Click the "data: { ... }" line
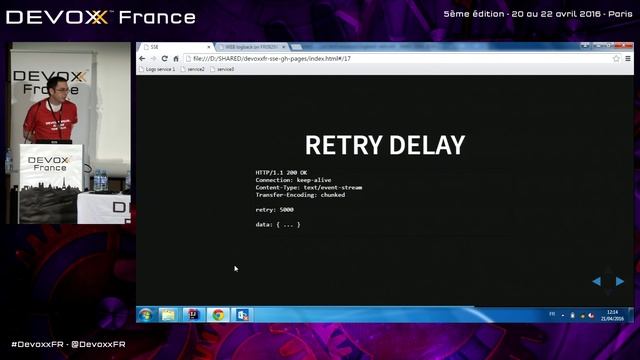Screen dimensions: 640x360 [278, 224]
